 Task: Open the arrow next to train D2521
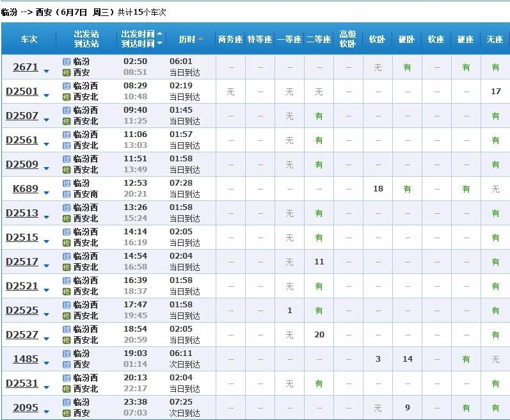[47, 290]
